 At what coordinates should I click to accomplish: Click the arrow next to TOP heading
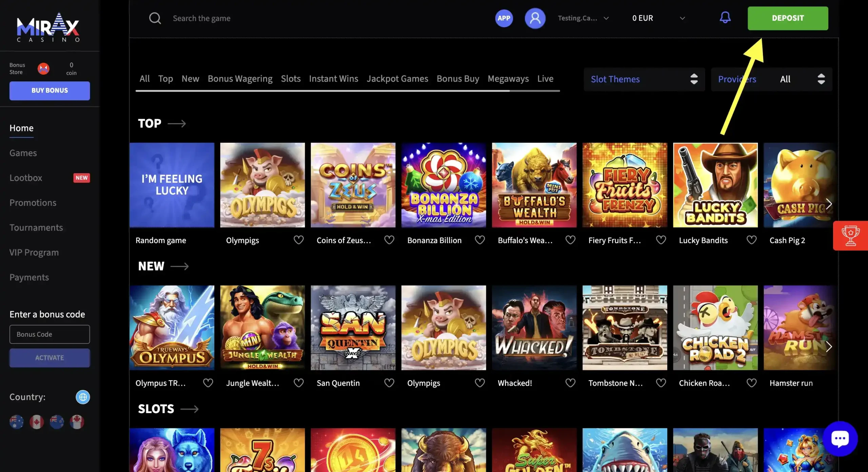coord(177,123)
